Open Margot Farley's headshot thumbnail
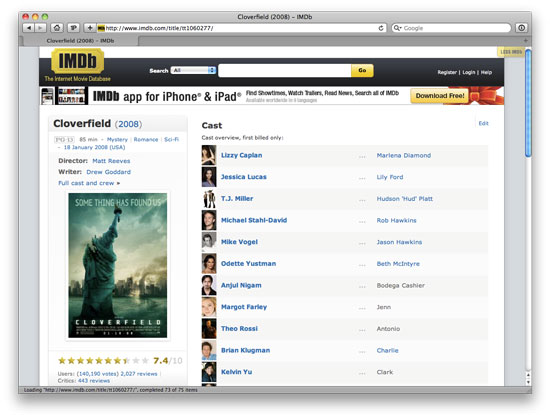The image size is (550, 415). (x=209, y=307)
